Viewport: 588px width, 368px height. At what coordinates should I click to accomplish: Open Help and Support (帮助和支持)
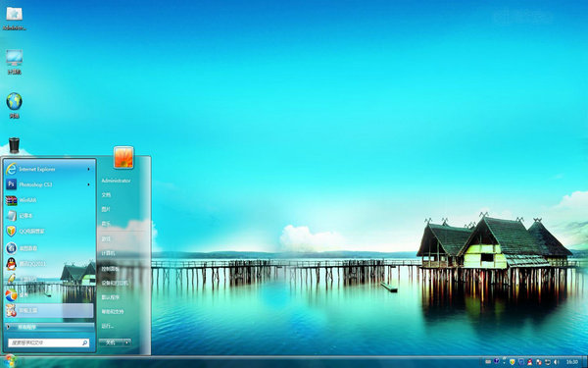[x=112, y=311]
